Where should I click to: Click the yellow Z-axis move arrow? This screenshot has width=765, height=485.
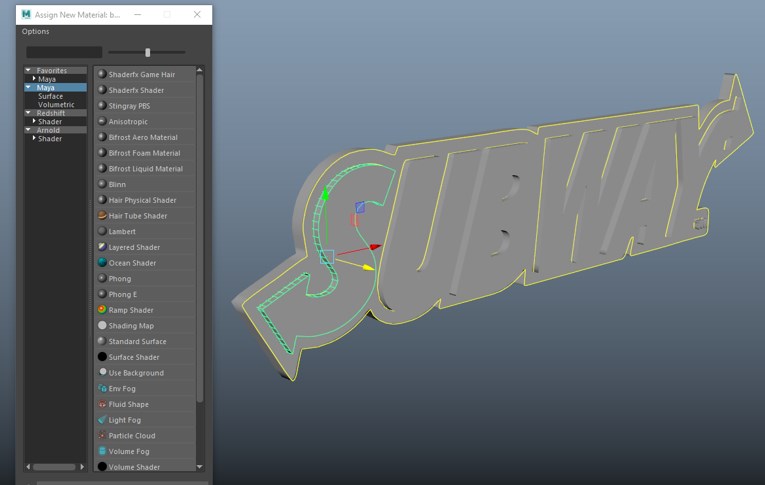coord(369,267)
